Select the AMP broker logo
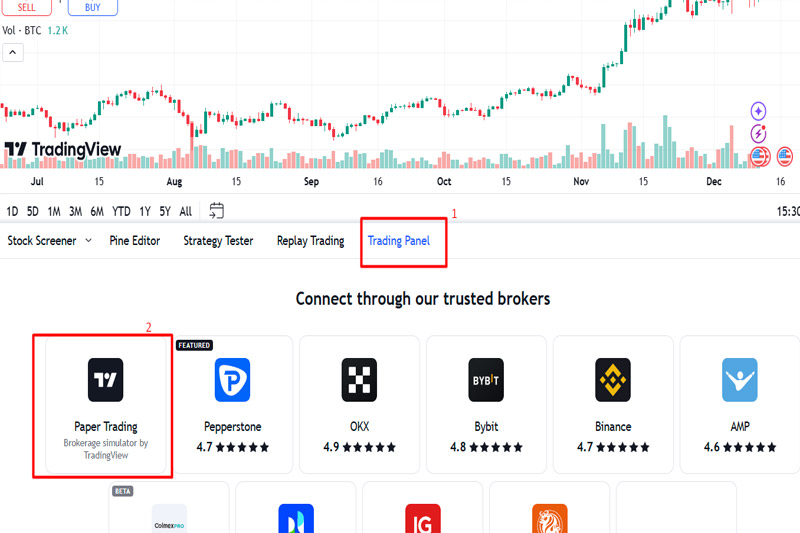 point(740,380)
